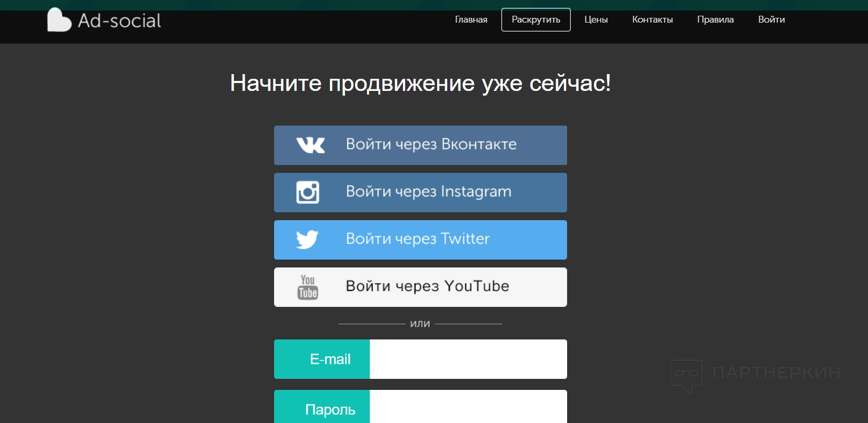Select the Раскрутить navigation item
This screenshot has height=423, width=868.
tap(536, 19)
